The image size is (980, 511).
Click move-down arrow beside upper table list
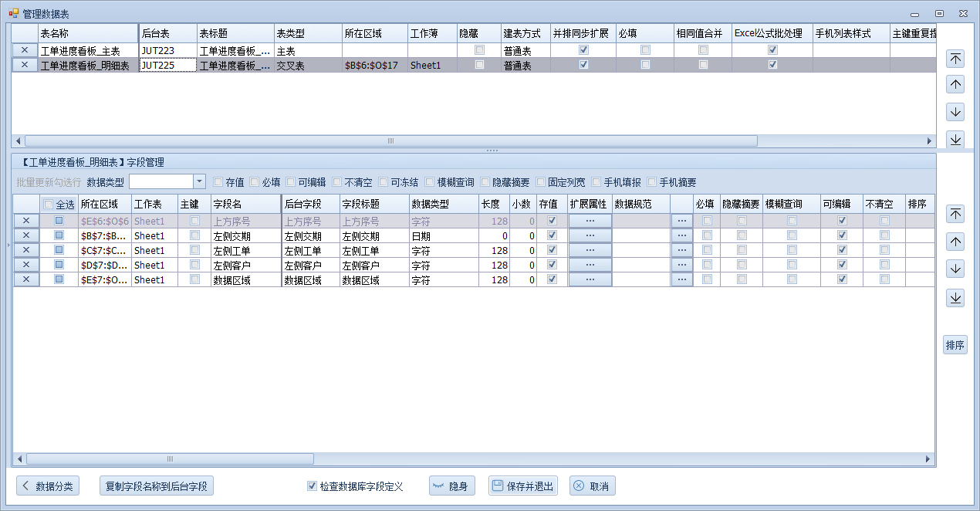pyautogui.click(x=955, y=112)
